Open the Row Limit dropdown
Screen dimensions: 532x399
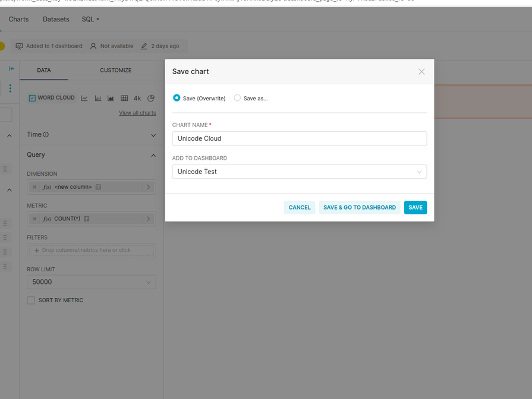click(x=92, y=282)
